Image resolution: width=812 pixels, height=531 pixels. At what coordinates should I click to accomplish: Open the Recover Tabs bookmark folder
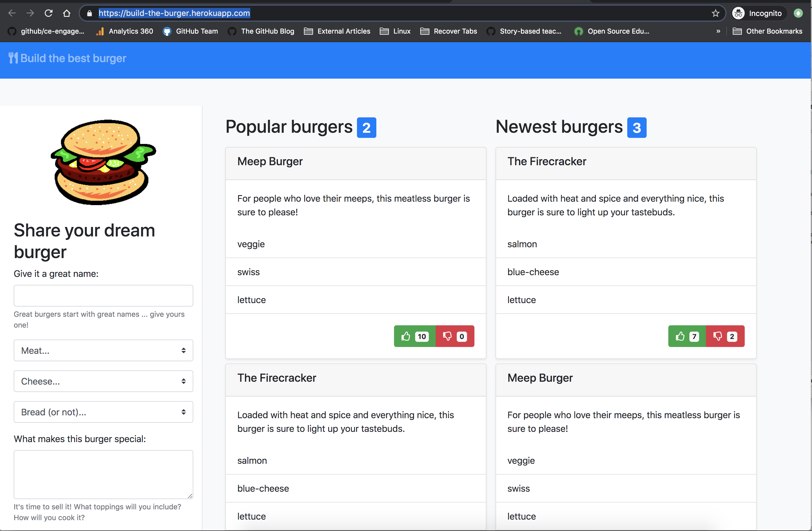point(449,31)
